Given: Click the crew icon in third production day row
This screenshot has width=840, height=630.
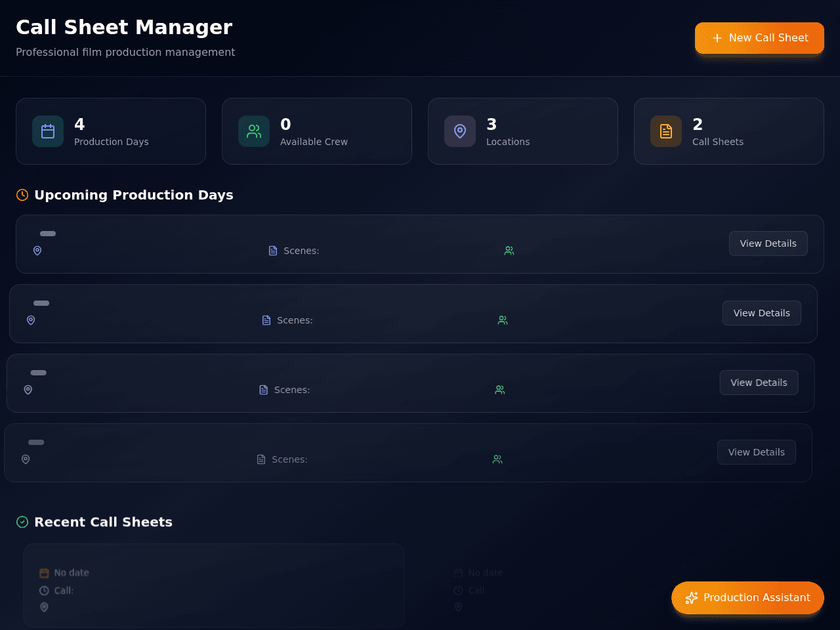Looking at the screenshot, I should coord(500,390).
